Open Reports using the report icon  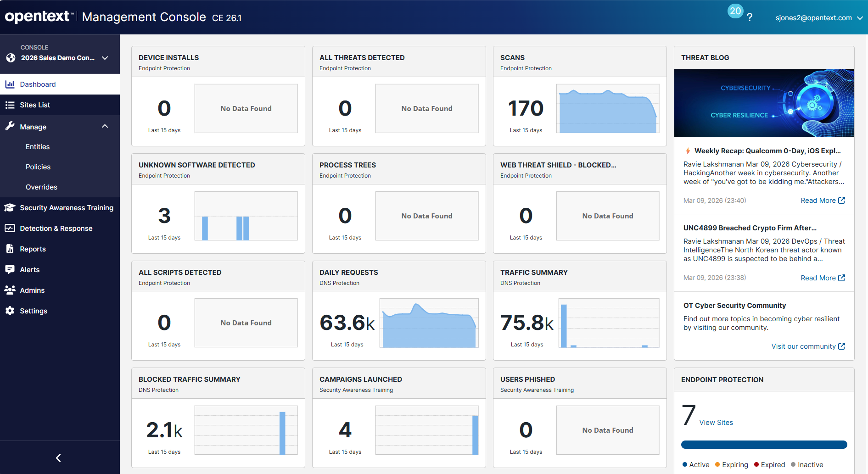10,249
